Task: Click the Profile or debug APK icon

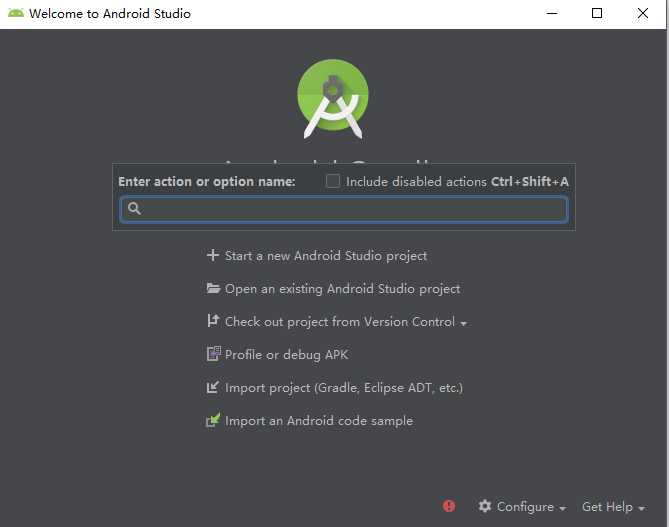Action: [x=212, y=354]
